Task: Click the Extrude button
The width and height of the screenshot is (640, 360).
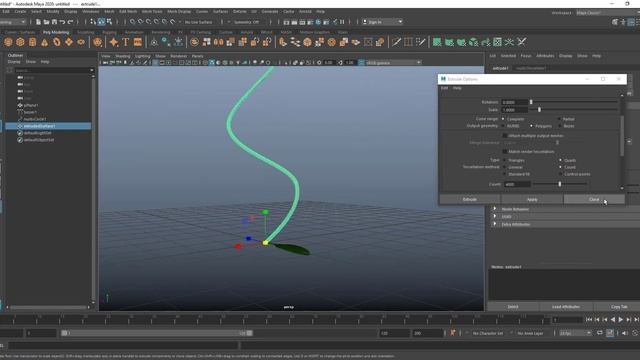Action: click(470, 199)
